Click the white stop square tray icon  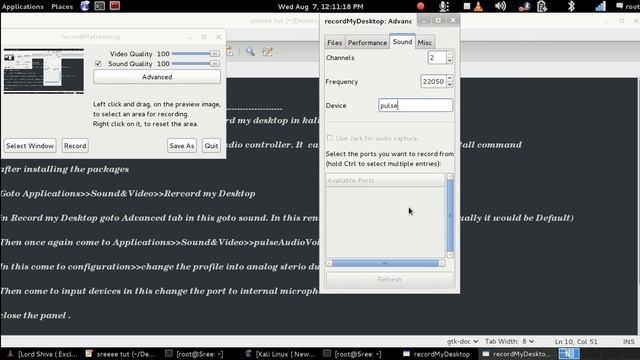467,6
